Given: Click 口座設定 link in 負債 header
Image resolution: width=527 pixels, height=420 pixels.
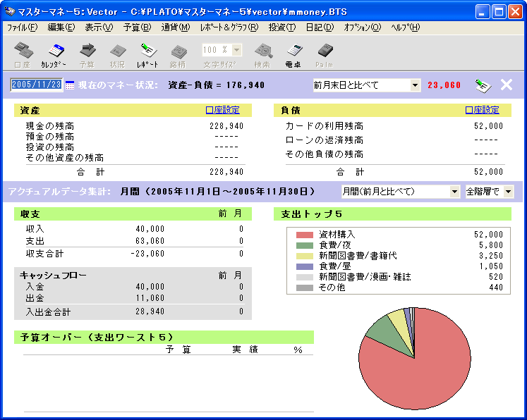Looking at the screenshot, I should 482,110.
